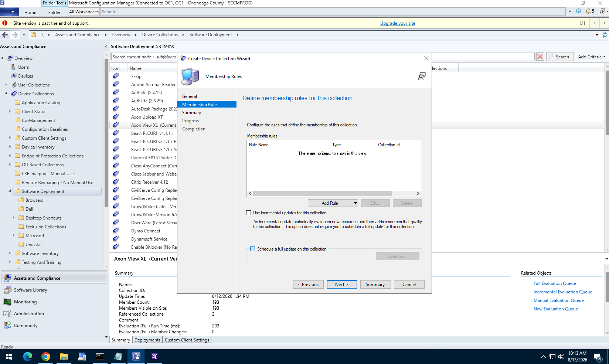Image resolution: width=609 pixels, height=364 pixels.
Task: Open the Incremental Evaluation Queue link
Action: 563,292
